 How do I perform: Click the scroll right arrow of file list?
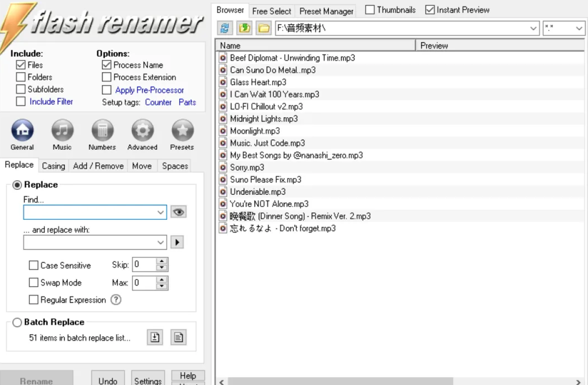(x=578, y=381)
